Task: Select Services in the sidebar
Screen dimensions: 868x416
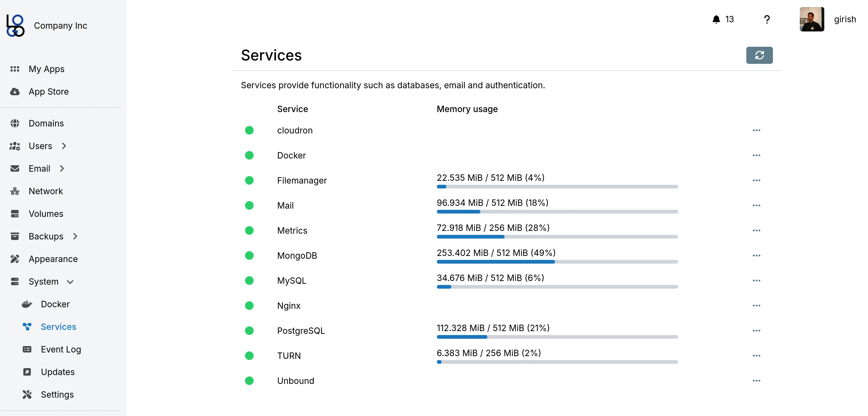Action: [x=58, y=327]
